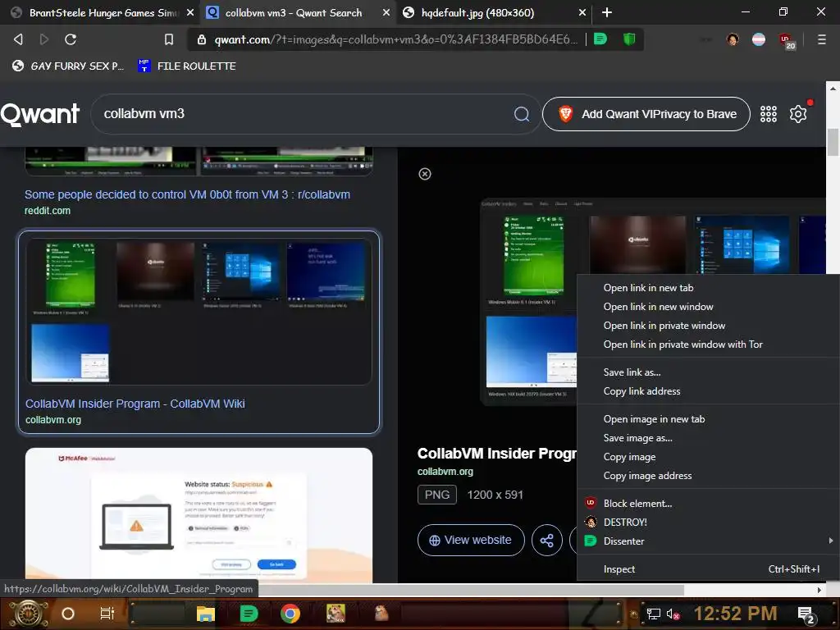
Task: Open the McAfee WebAdvisor suspicious thumbnail
Action: [199, 515]
